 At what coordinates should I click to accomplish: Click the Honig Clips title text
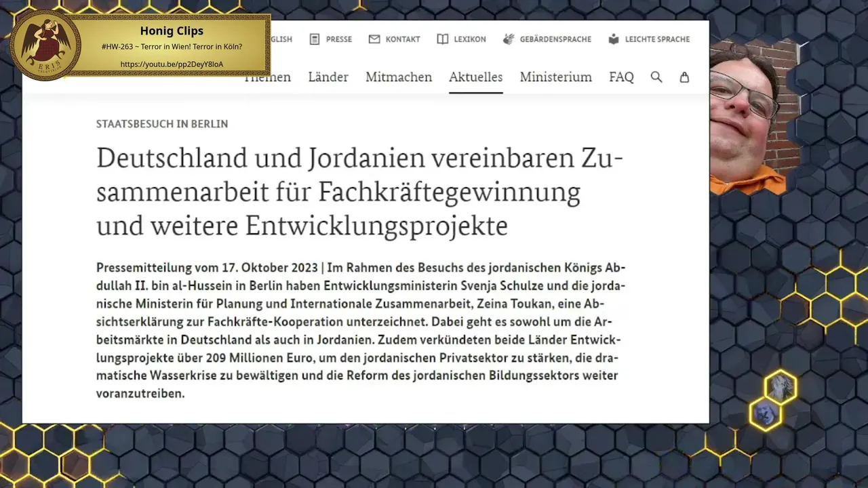point(172,30)
